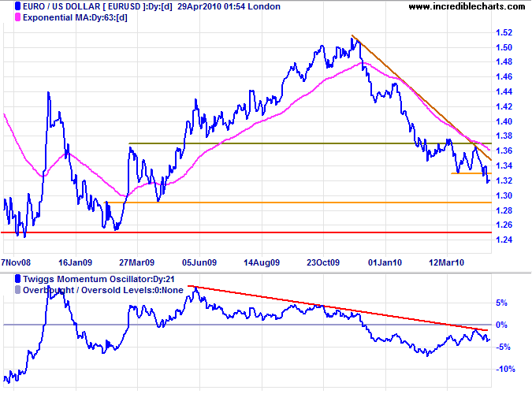Screen dimensions: 532x394
Task: Click the 1.32 price axis value
Action: (x=504, y=180)
